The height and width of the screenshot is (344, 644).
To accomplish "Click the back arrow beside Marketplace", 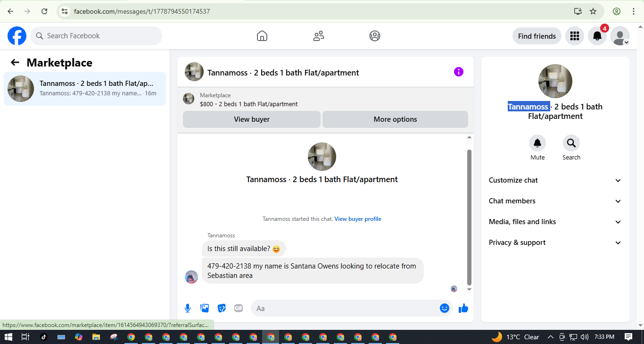I will [15, 62].
